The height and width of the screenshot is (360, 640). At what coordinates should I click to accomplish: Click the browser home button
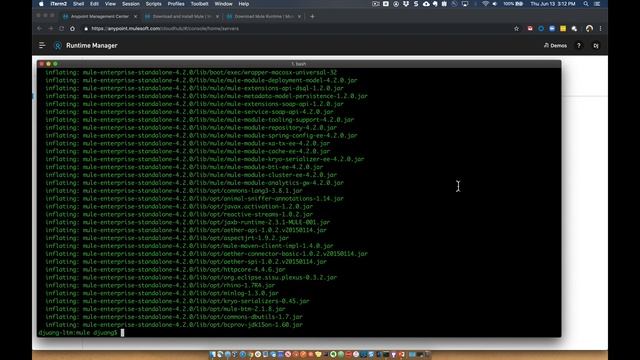tap(73, 29)
